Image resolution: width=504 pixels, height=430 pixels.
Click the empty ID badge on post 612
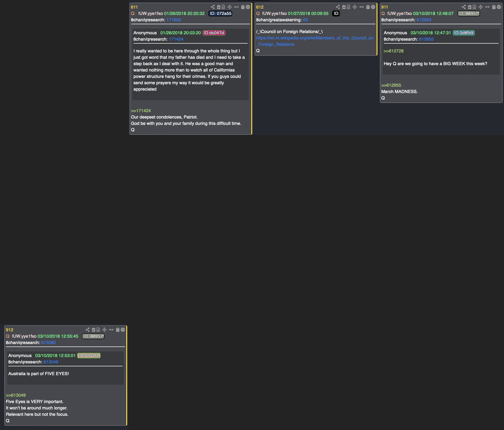tap(336, 13)
